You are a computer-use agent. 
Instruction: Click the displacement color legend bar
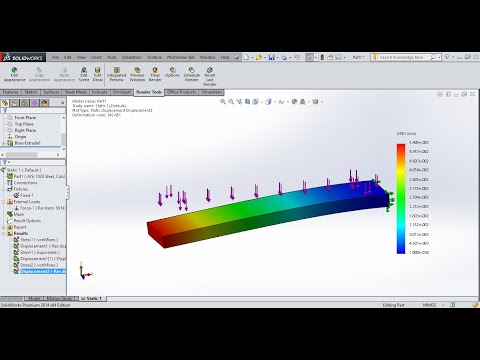pyautogui.click(x=401, y=199)
